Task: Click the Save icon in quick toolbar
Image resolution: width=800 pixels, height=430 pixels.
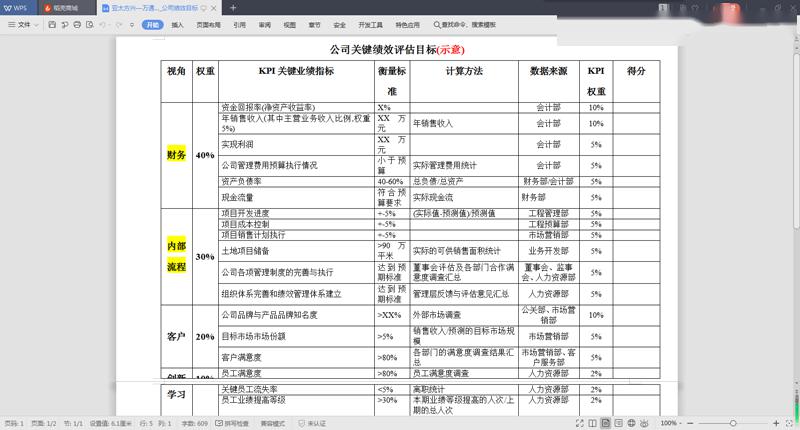Action: point(52,24)
